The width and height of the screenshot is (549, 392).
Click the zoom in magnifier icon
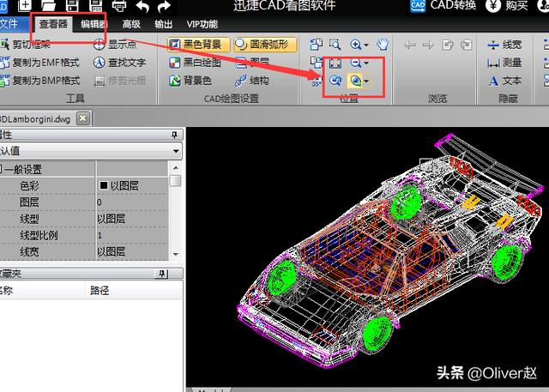point(355,45)
